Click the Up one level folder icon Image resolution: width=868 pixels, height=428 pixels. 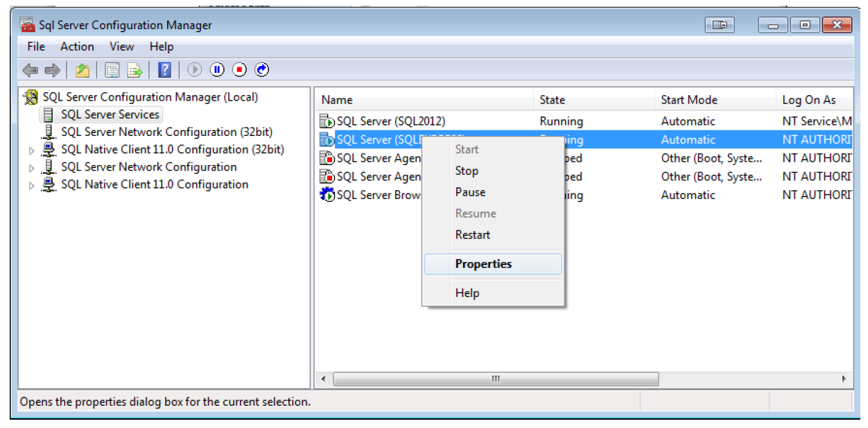83,69
